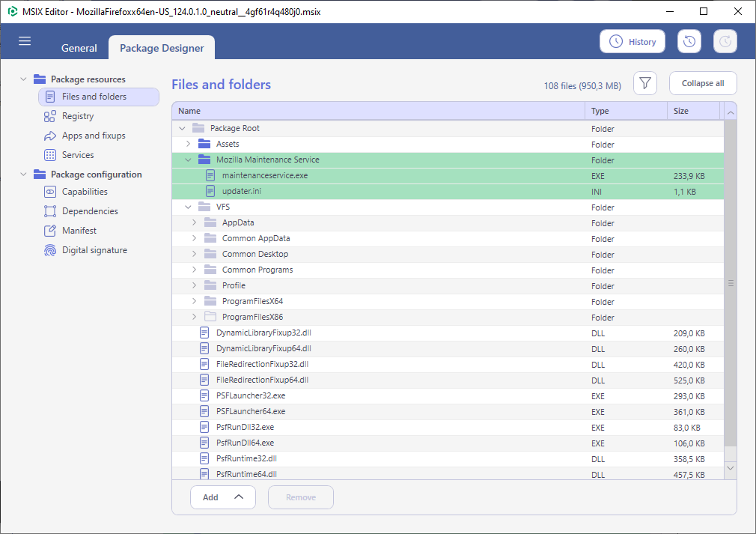Collapse the Package configuration section

[23, 175]
